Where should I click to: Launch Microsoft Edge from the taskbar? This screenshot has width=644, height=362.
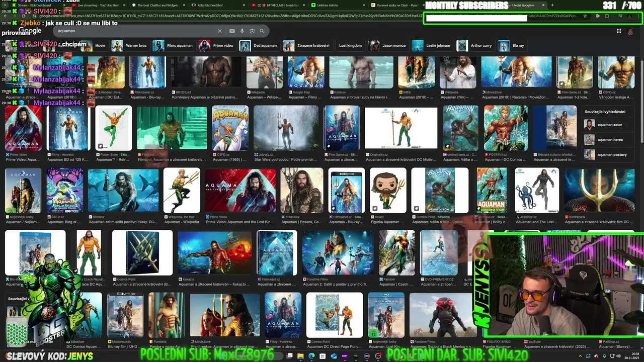click(311, 356)
